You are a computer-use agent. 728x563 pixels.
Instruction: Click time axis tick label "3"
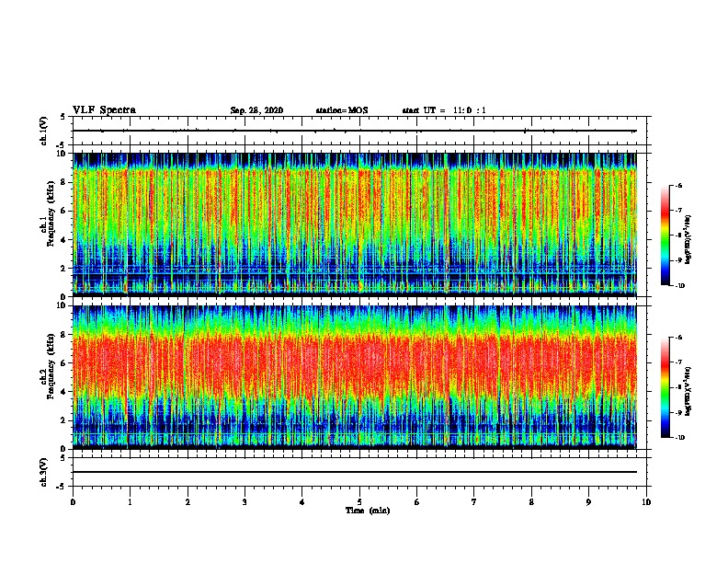[245, 502]
